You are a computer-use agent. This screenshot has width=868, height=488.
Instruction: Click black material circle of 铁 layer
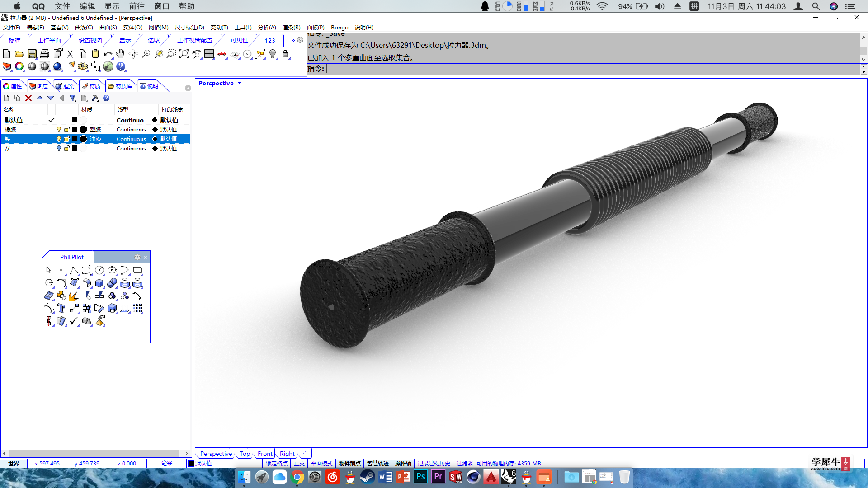[84, 139]
